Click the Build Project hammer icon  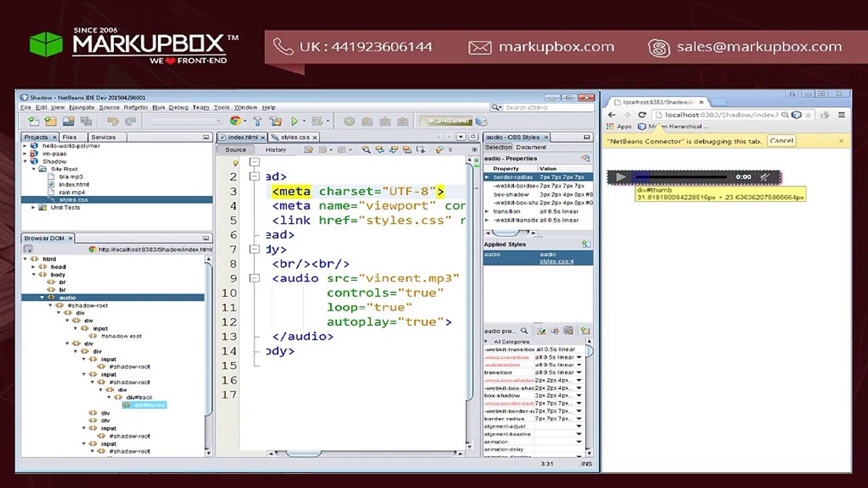click(258, 121)
